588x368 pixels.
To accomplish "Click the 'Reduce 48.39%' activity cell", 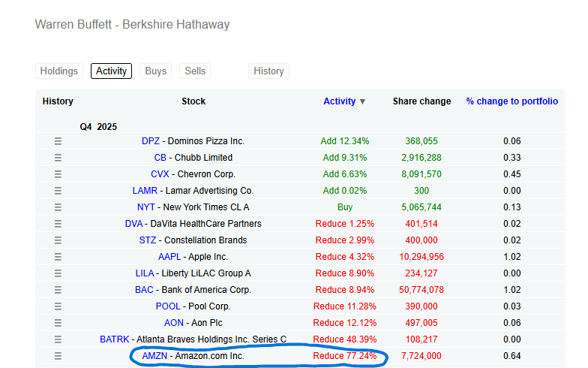I will point(345,339).
